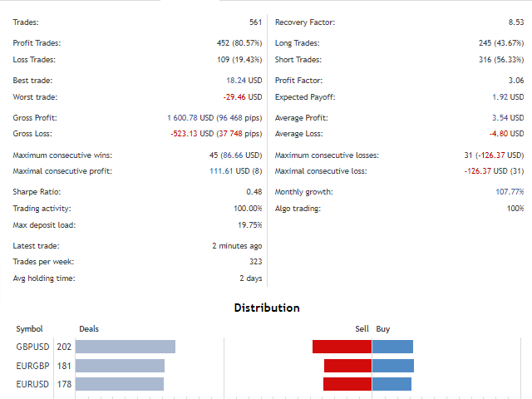Click the EURUSD symbol row label
The image size is (532, 399).
32,384
